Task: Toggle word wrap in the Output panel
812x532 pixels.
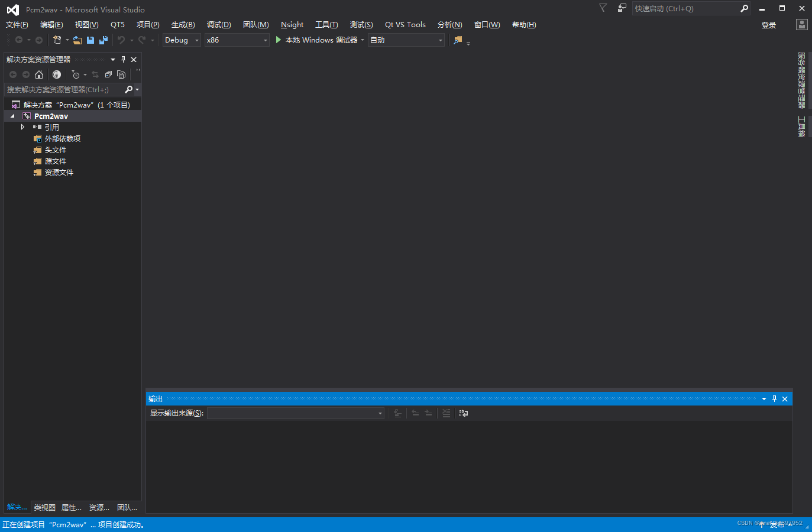Action: 464,413
